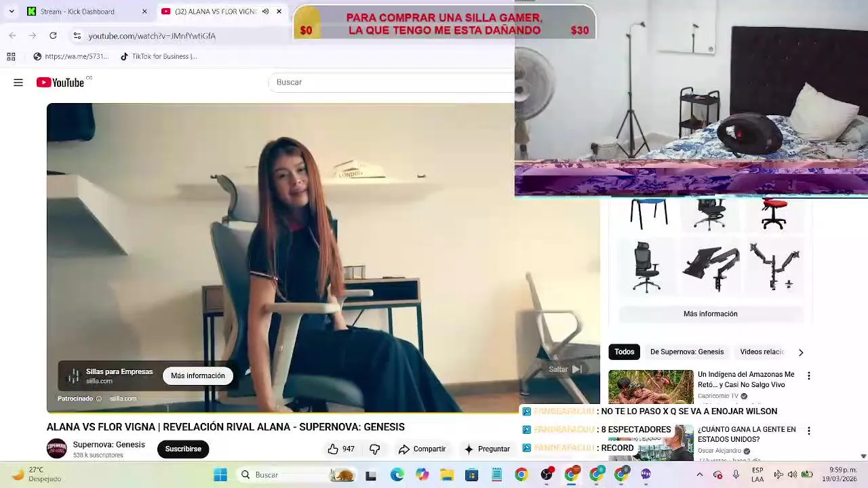This screenshot has width=868, height=488.
Task: Select the dual monitor arm product thumbnail
Action: [774, 266]
